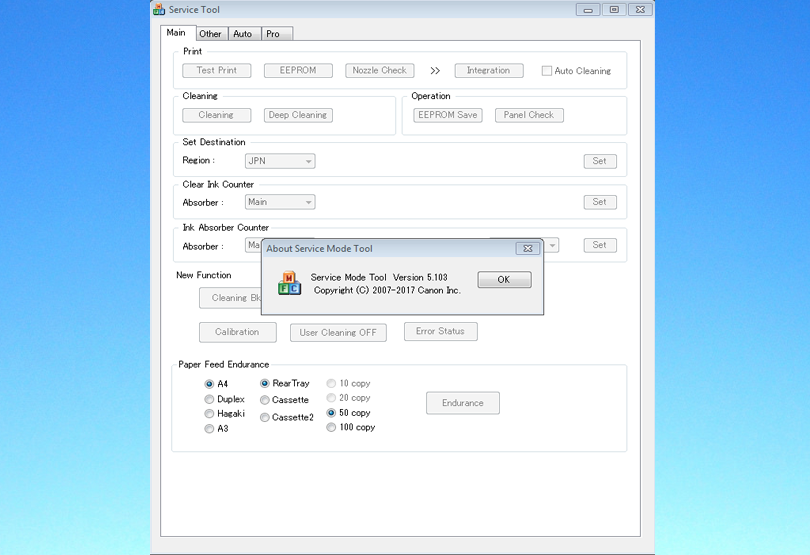The image size is (810, 555).
Task: Open the Region JPN dropdown
Action: tap(280, 161)
